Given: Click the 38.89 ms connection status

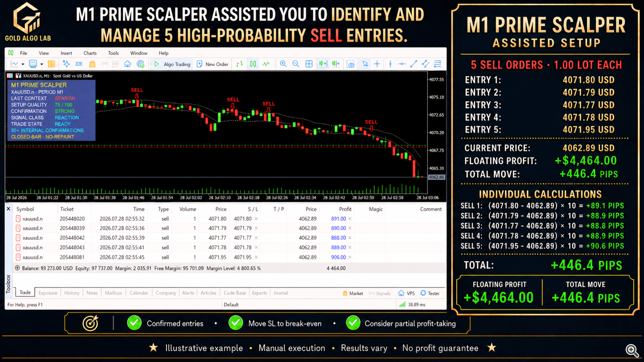Looking at the screenshot, I should coord(413,305).
